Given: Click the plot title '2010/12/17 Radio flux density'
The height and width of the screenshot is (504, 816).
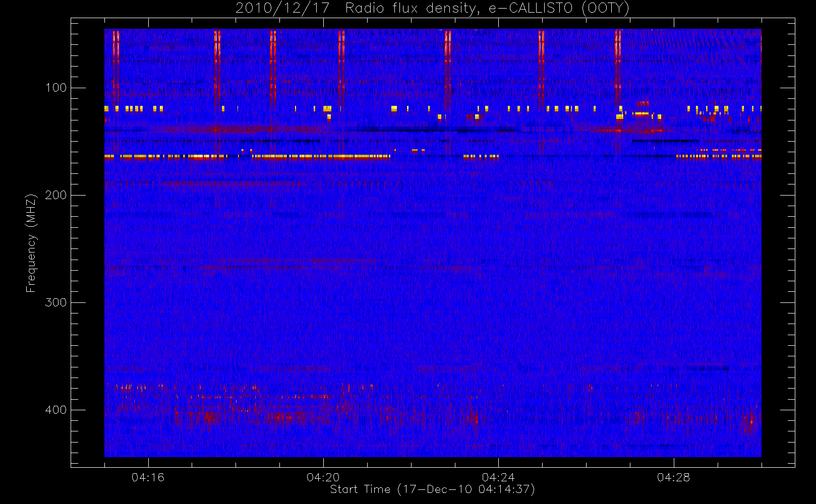Looking at the screenshot, I should click(x=433, y=8).
